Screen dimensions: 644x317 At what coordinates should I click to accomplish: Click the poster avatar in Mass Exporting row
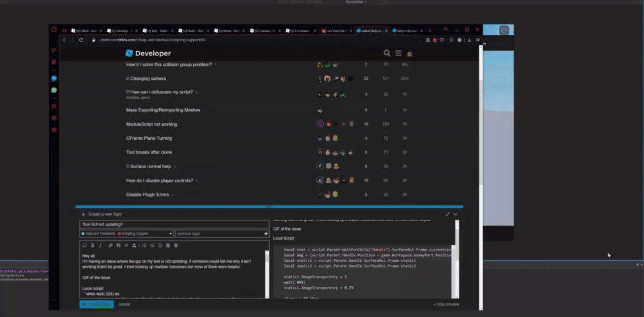320,110
